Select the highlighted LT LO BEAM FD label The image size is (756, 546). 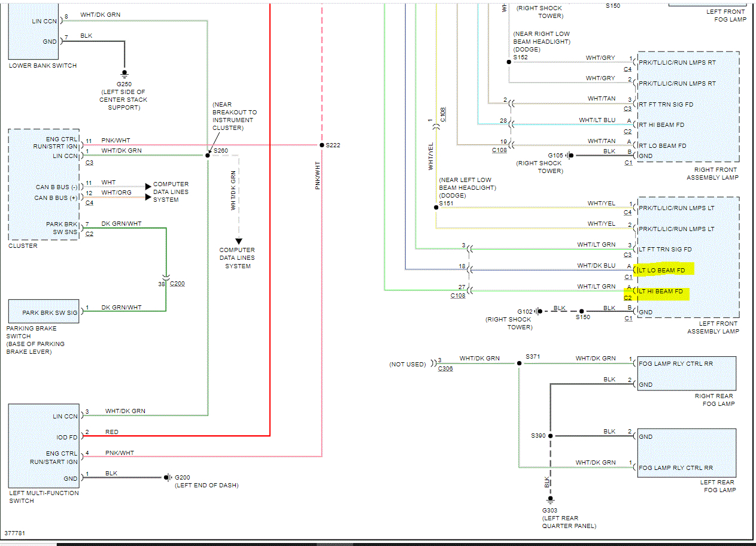(x=664, y=270)
